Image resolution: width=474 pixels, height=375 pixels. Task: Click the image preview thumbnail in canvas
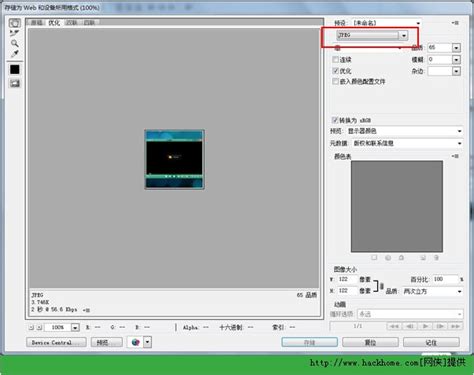[x=175, y=160]
